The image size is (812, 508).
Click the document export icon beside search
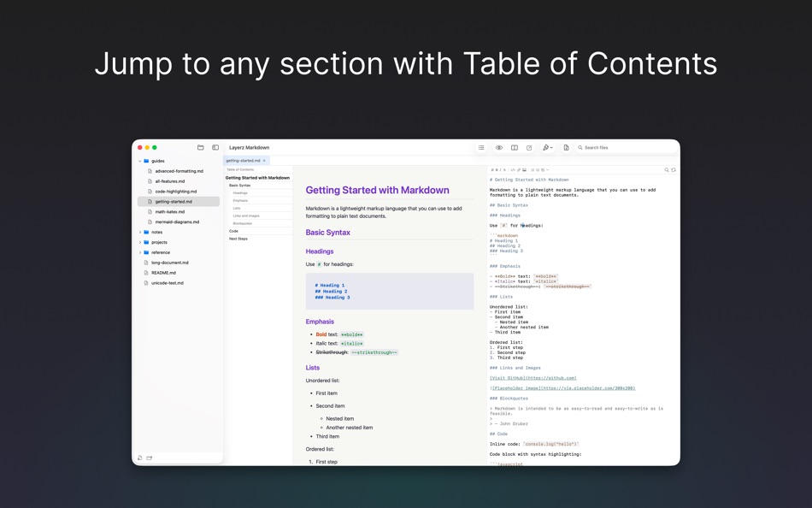point(566,148)
